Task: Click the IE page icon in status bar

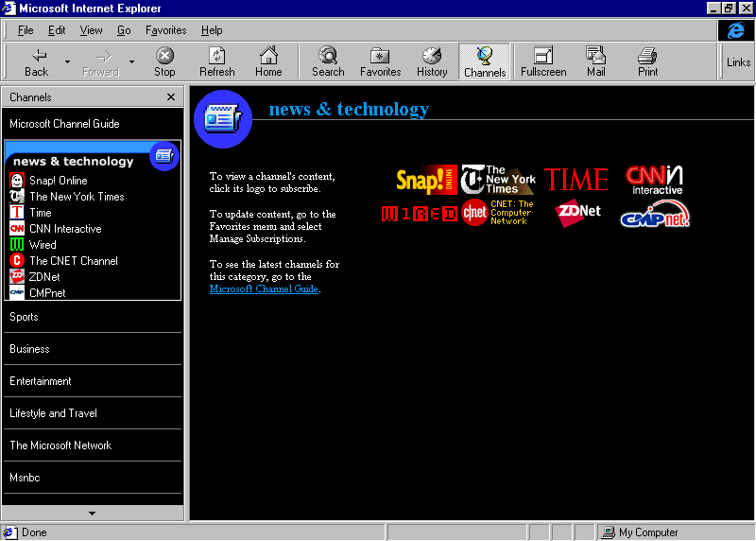Action: (9, 532)
